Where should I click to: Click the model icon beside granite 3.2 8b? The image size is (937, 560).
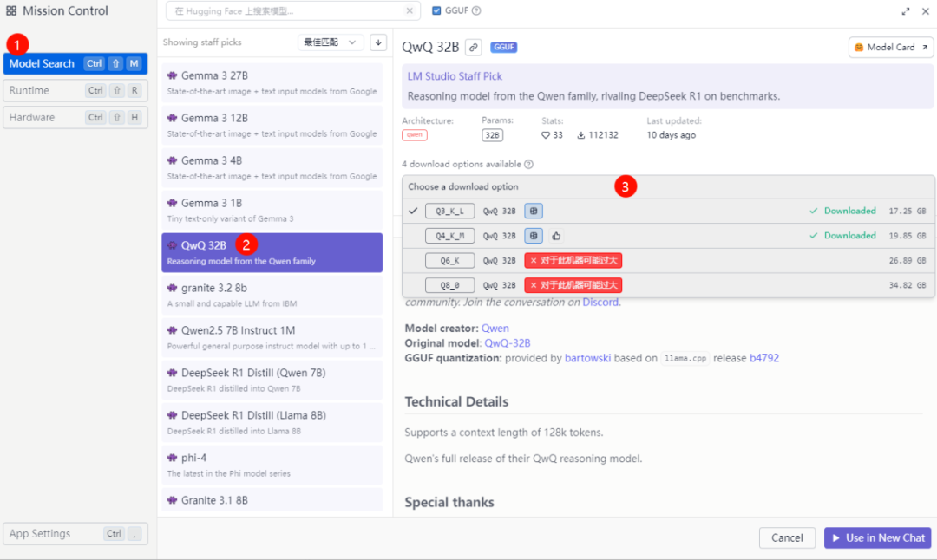pos(172,288)
